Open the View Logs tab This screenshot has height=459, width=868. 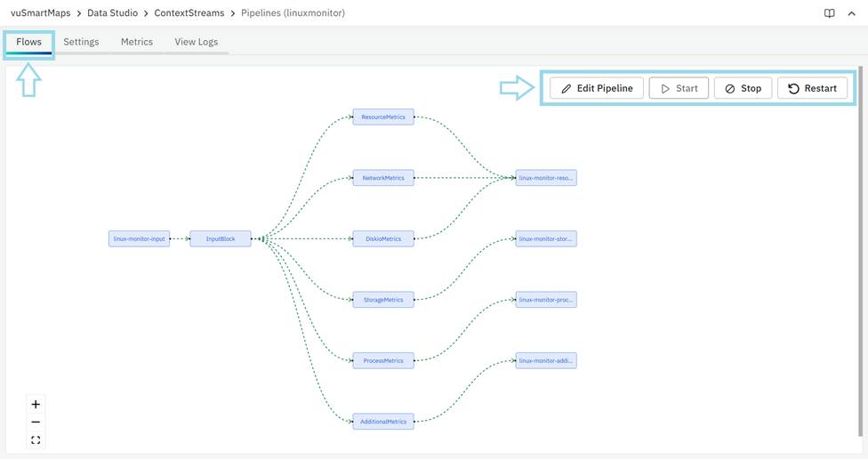tap(196, 42)
